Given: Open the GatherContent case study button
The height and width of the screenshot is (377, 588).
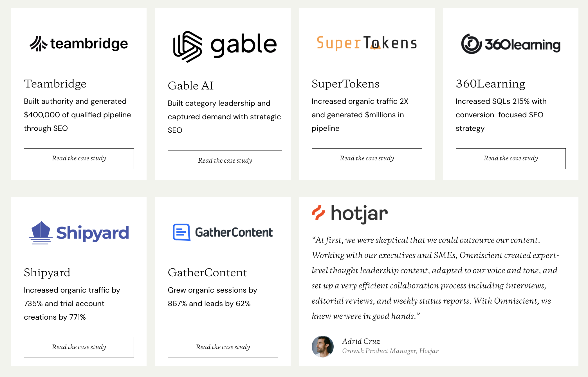Looking at the screenshot, I should (223, 347).
